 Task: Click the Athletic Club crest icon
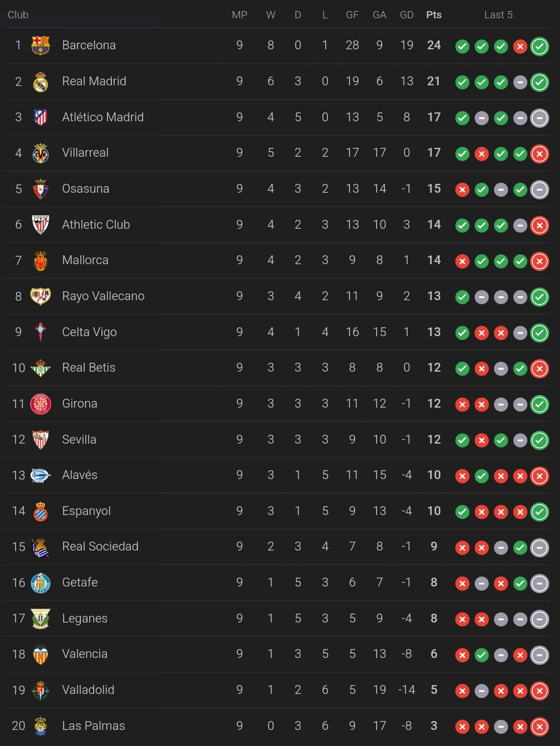coord(40,225)
